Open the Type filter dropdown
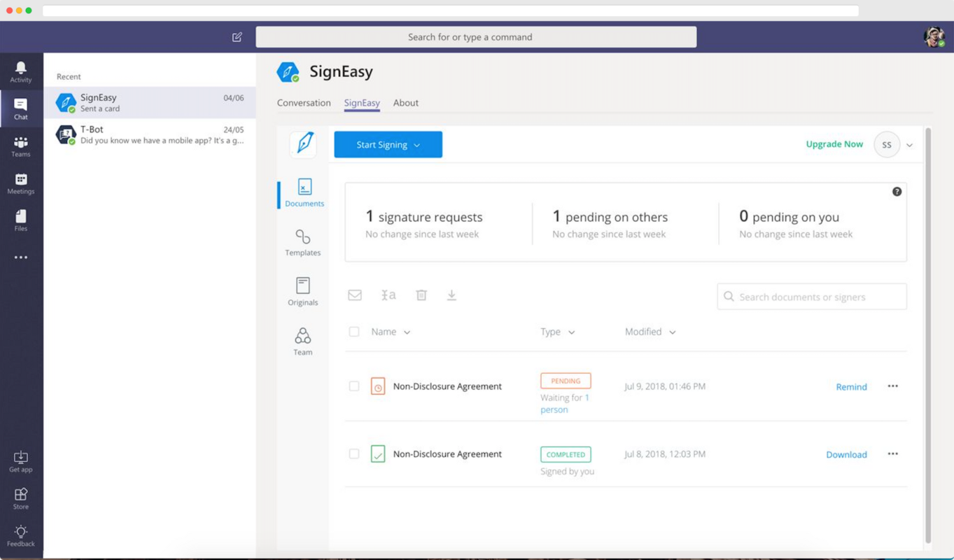Screen dimensions: 954x560 pyautogui.click(x=558, y=332)
